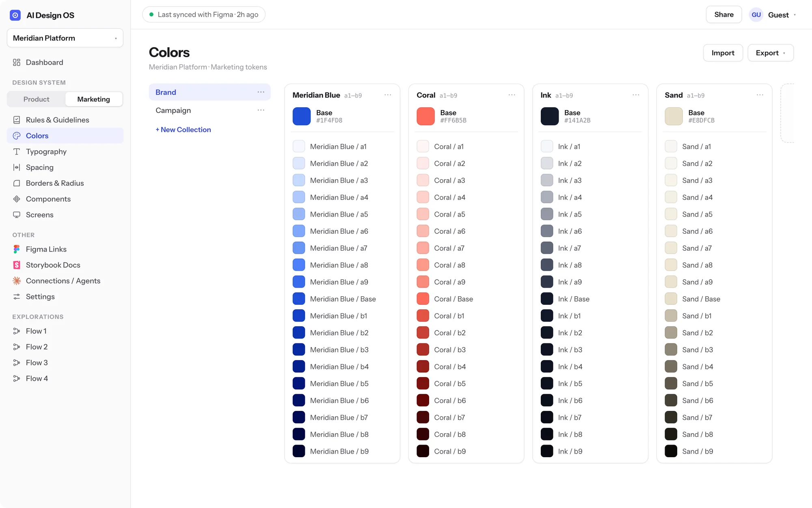Open the Meridian Platform project dropdown
The image size is (812, 508).
point(65,38)
